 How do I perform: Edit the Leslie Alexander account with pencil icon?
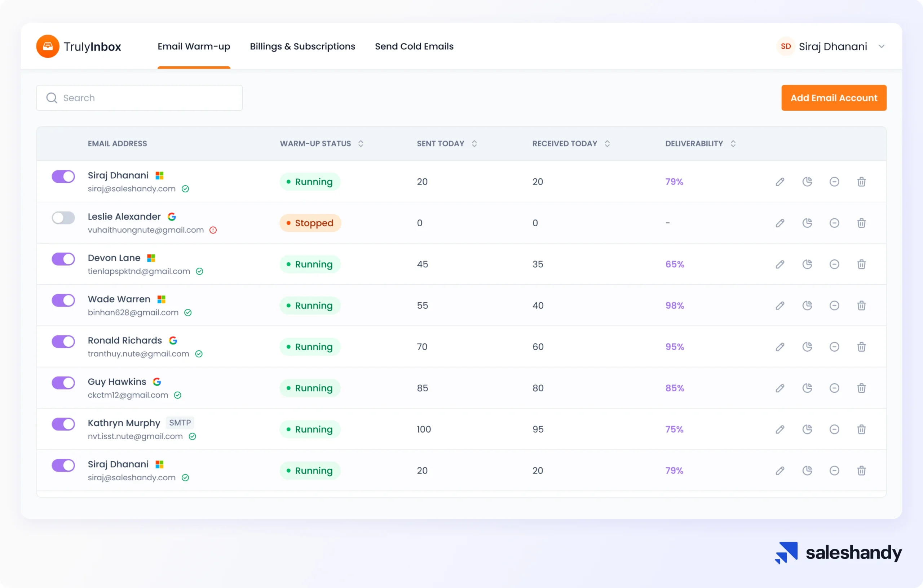point(780,223)
